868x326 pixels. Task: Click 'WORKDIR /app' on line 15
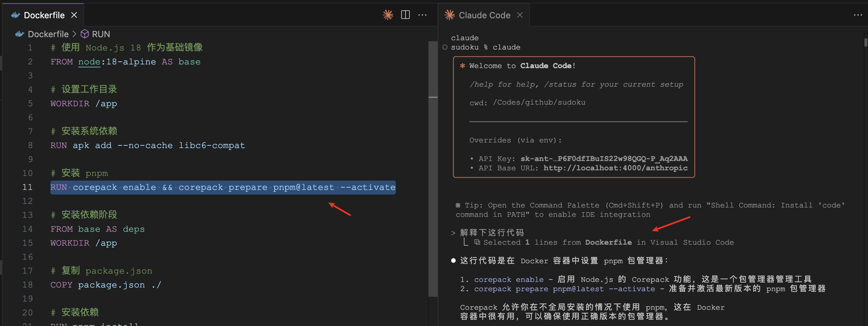click(x=84, y=243)
